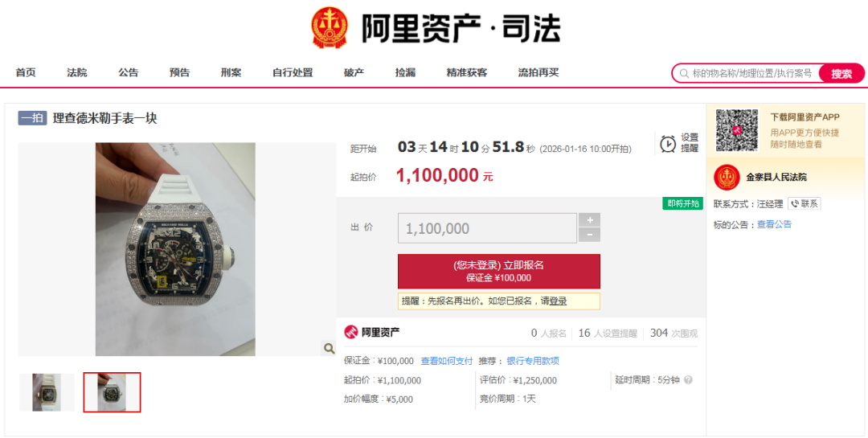Click the 阿里资产 red logo icon
The image size is (868, 438).
351,332
